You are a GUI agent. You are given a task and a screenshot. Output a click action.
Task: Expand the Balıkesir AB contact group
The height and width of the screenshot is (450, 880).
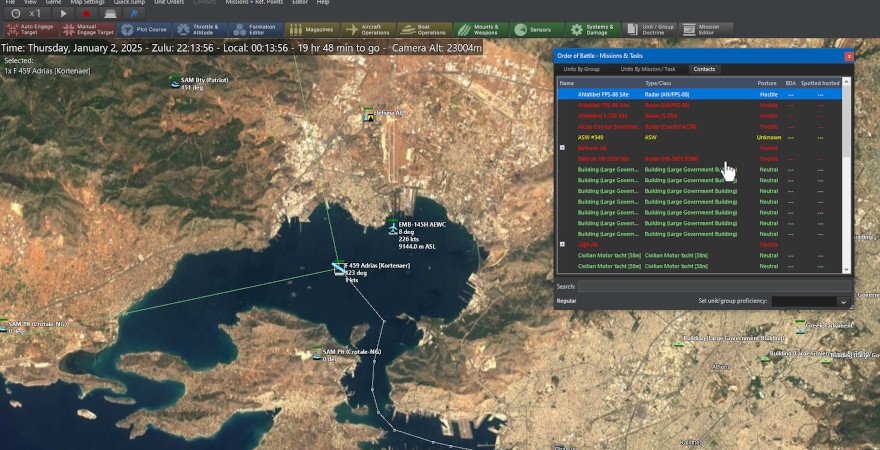(562, 148)
